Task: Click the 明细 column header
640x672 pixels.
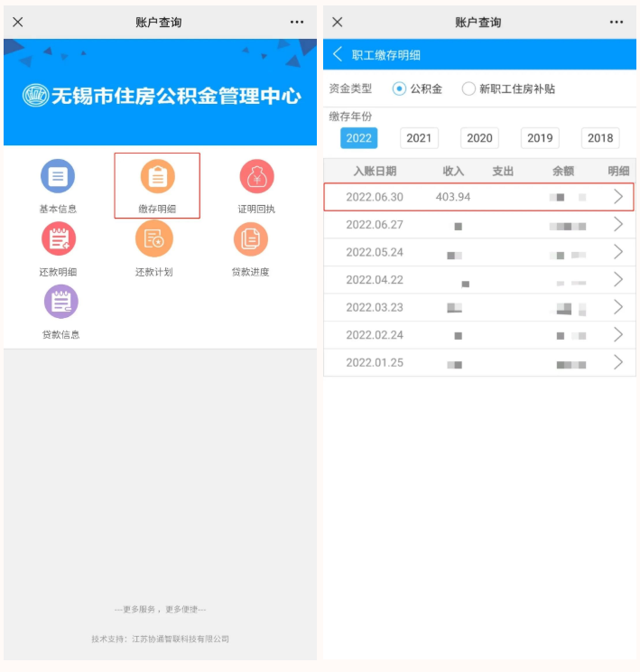Action: point(618,171)
